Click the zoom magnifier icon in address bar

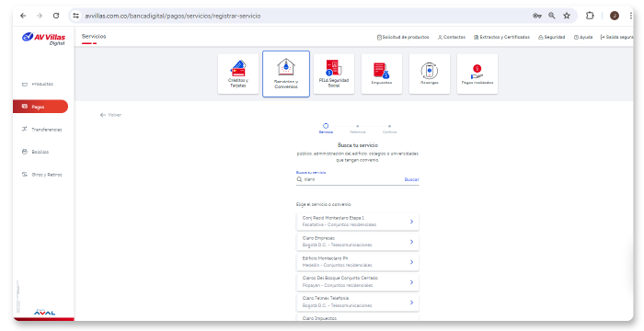click(x=552, y=16)
